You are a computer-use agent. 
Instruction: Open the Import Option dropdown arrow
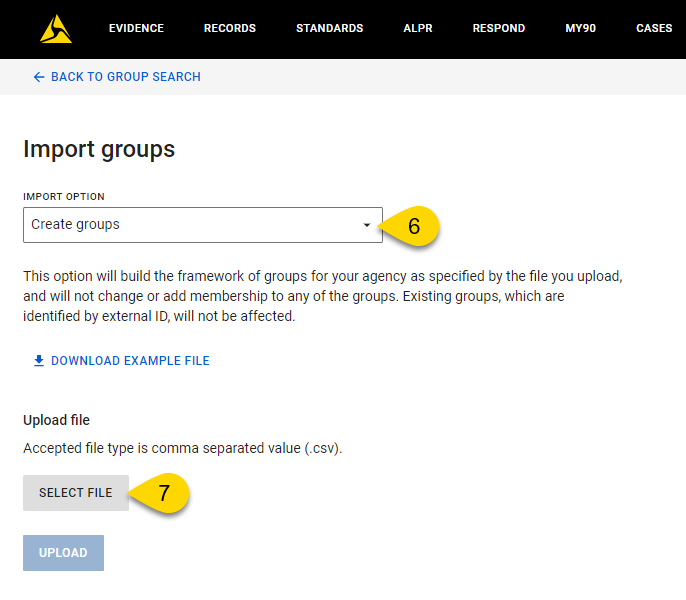pos(367,225)
